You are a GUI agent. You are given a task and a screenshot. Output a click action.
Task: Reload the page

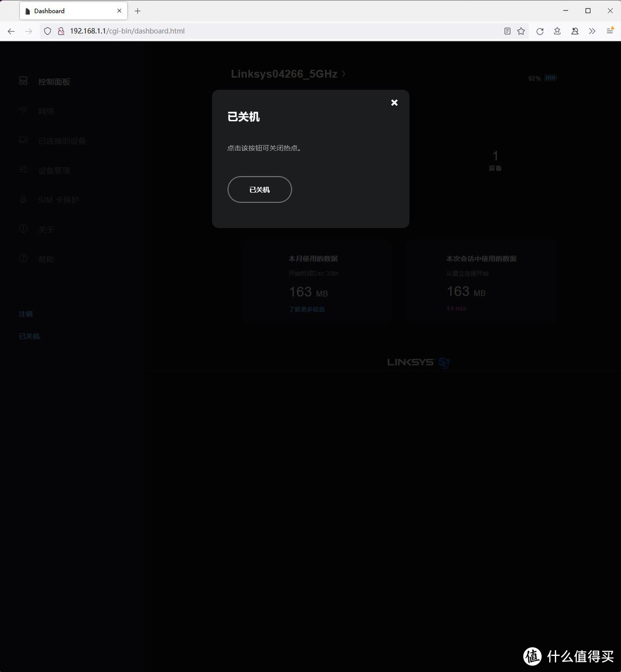pyautogui.click(x=540, y=31)
